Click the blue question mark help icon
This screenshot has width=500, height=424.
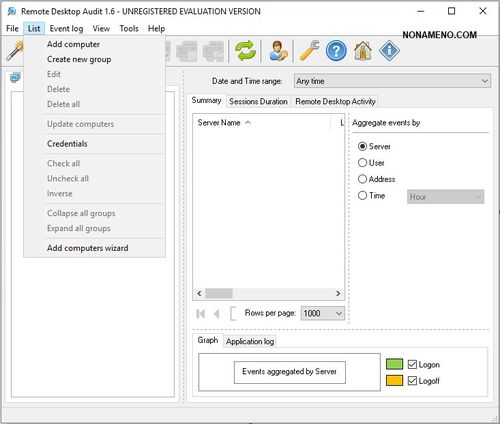click(x=336, y=51)
